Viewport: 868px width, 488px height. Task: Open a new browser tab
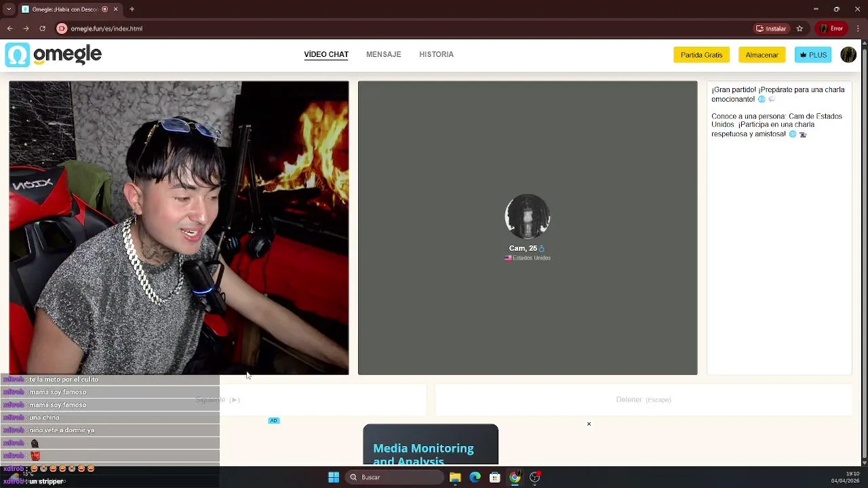(x=132, y=9)
